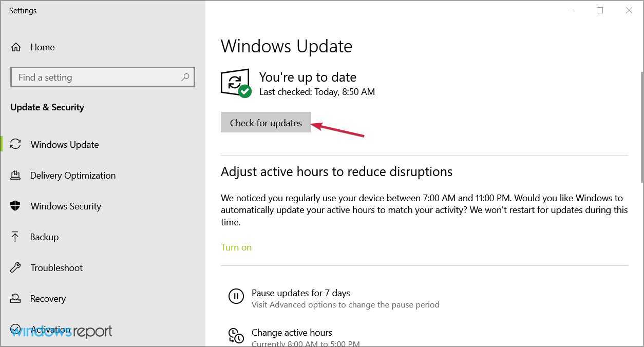644x347 pixels.
Task: Click the Backup upload arrow icon
Action: 15,237
